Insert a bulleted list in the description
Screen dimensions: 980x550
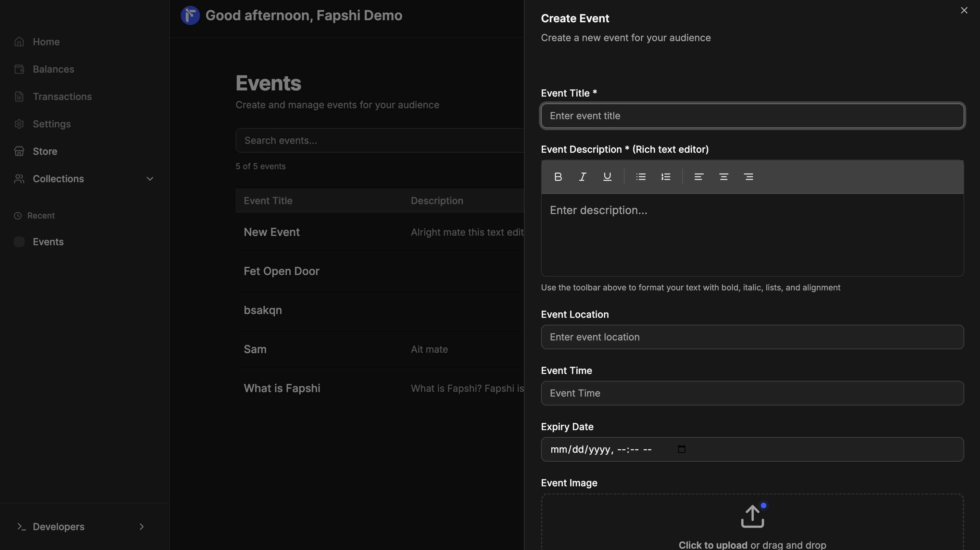tap(641, 177)
